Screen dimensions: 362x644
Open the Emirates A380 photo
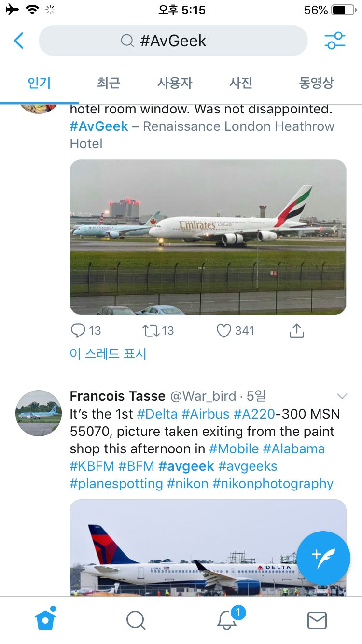208,237
